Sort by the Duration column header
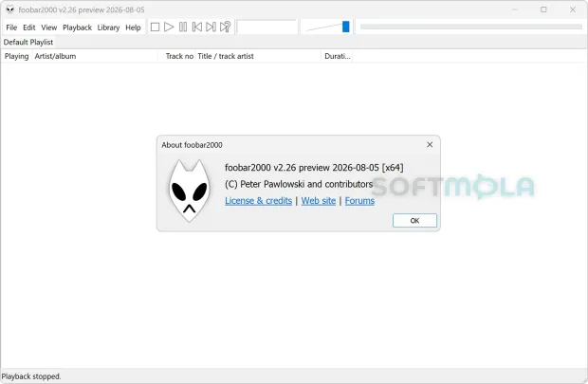Viewport: 588px width, 384px height. [x=337, y=56]
